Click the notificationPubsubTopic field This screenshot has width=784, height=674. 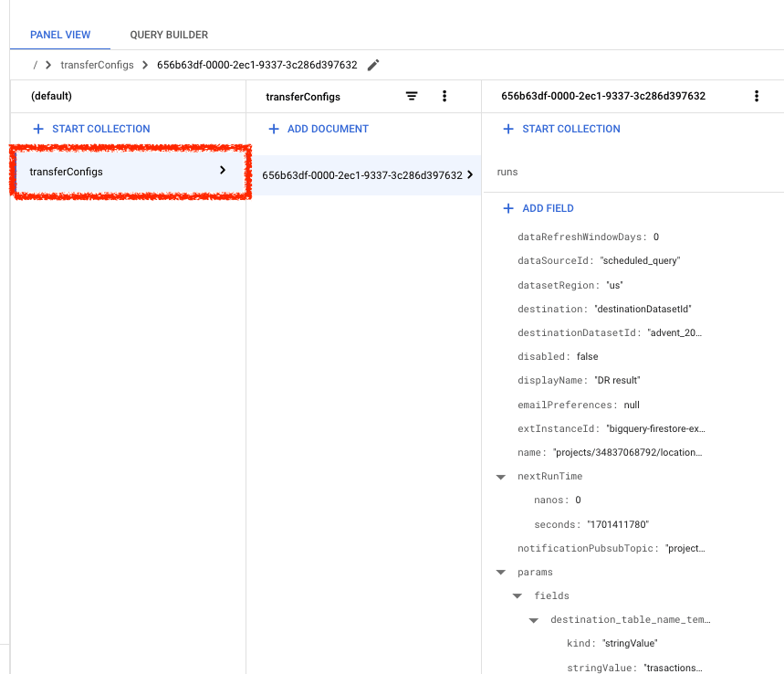click(611, 548)
